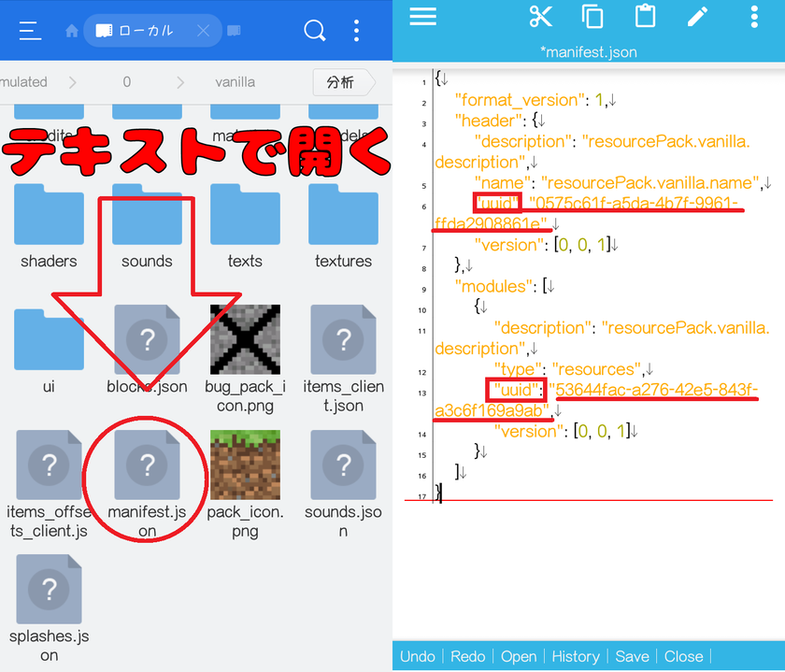Open items_client.json file
The image size is (785, 672).
[344, 359]
